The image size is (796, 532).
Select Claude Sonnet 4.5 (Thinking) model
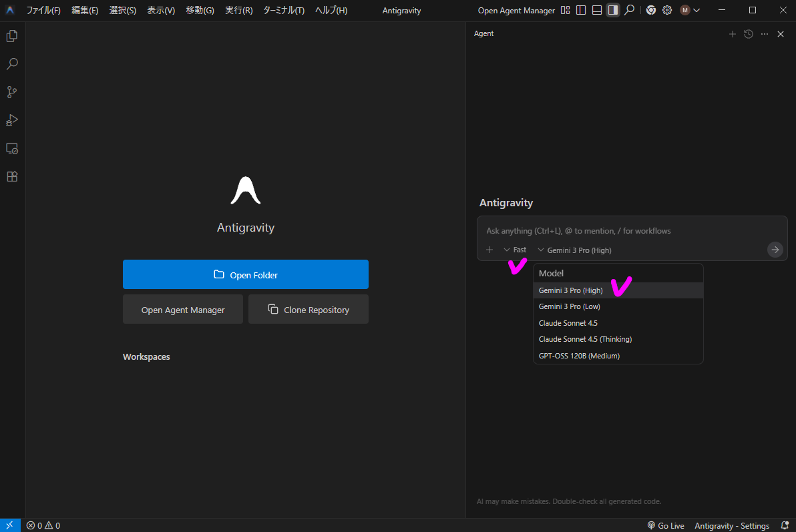click(585, 339)
